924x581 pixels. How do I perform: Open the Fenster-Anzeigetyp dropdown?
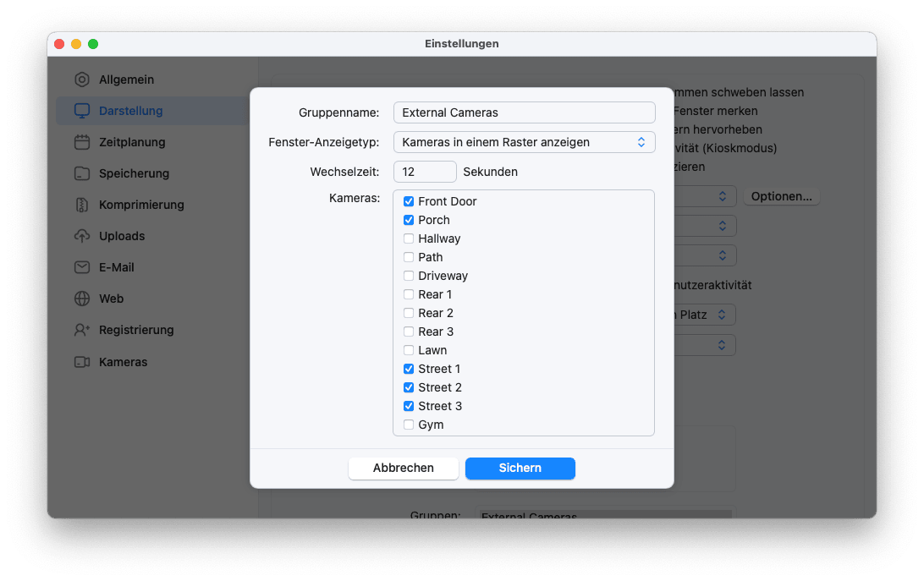coord(524,141)
